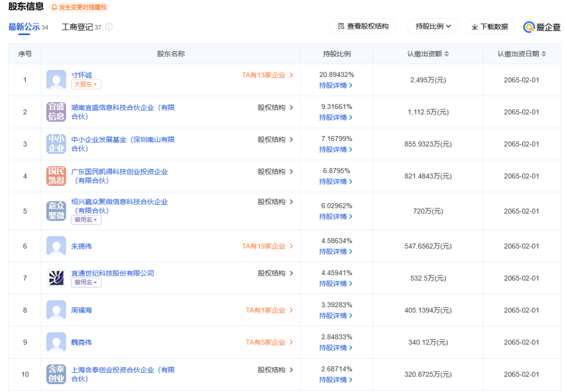Image resolution: width=565 pixels, height=392 pixels.
Task: Click the 嘉众聚微 company logo
Action: point(56,211)
